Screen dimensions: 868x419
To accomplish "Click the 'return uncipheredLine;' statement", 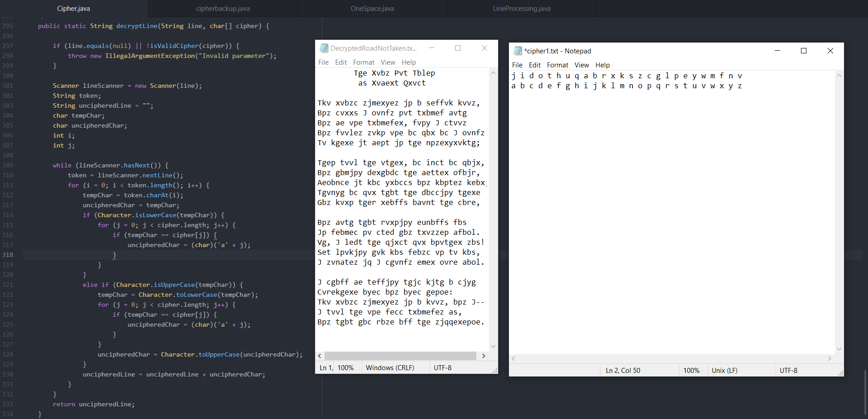I will pyautogui.click(x=94, y=405).
